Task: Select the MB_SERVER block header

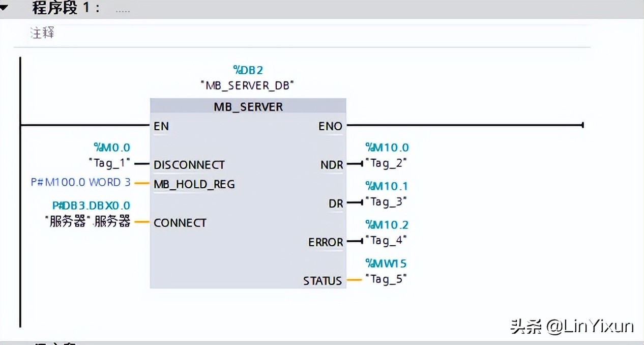Action: [248, 107]
